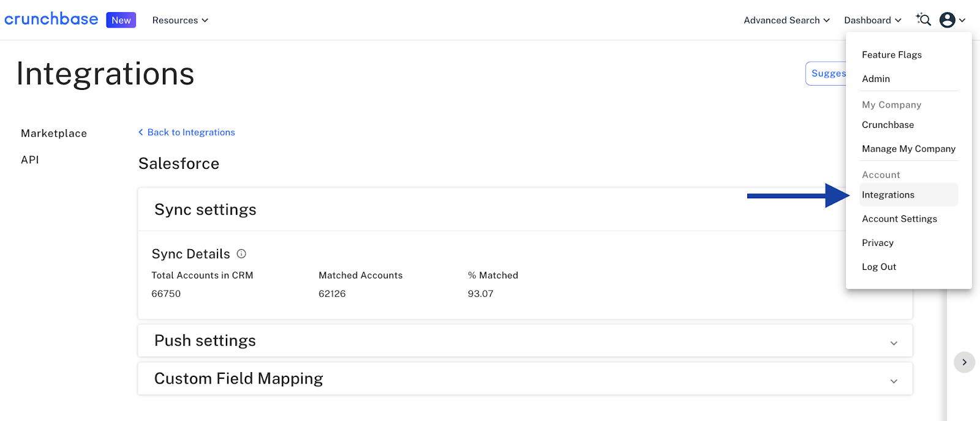Open the Resources dropdown

pyautogui.click(x=180, y=20)
